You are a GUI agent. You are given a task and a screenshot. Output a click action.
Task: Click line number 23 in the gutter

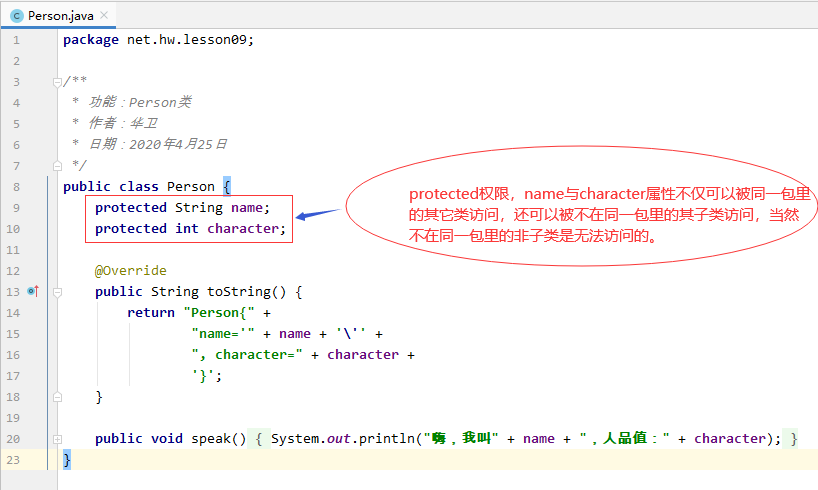coord(13,460)
